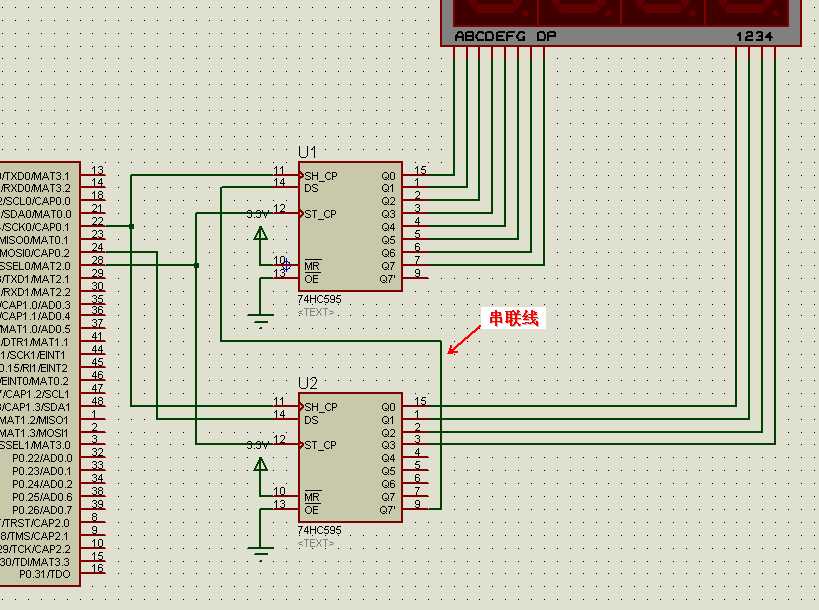Click the 74HC595 value text under U1

click(x=319, y=300)
